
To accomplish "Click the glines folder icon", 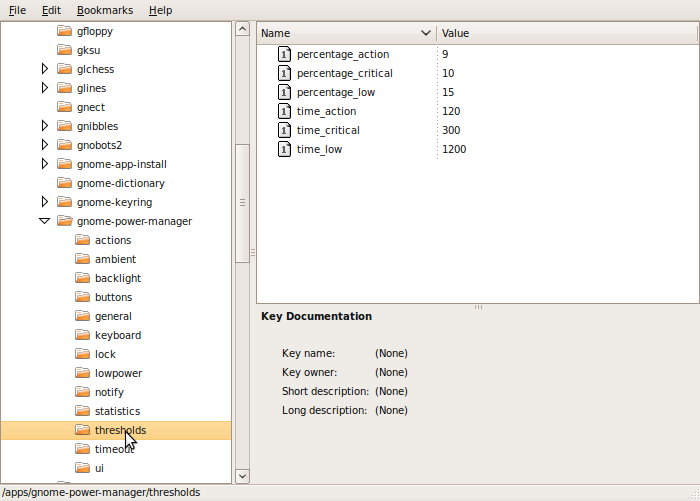I will (65, 88).
